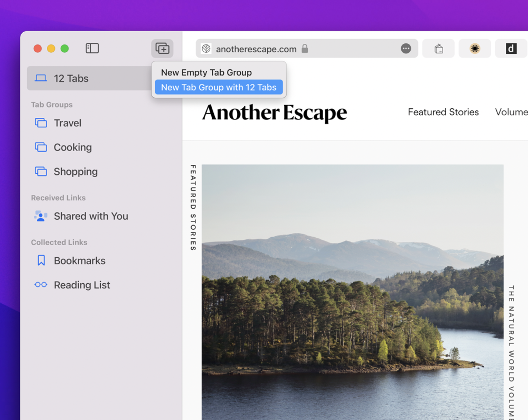Screen dimensions: 528x420
Task: Click the Reading List glasses icon
Action: (x=41, y=285)
